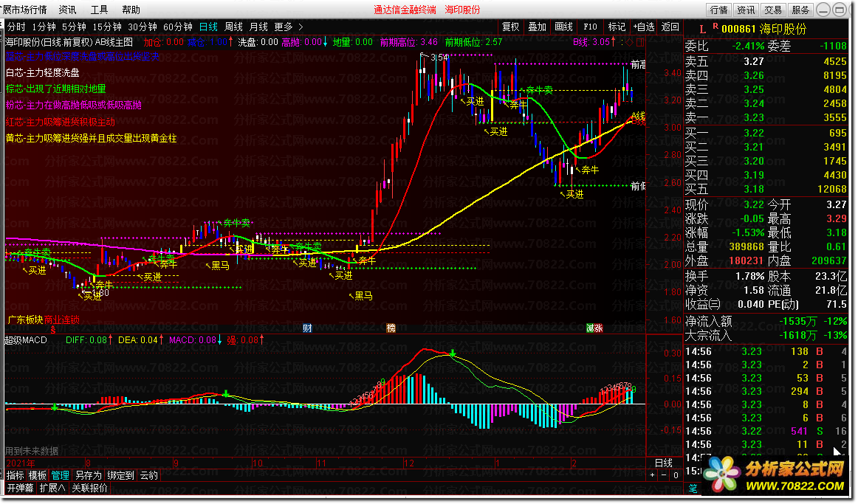The width and height of the screenshot is (858, 504).
Task: Click the 日线 label above zoom buttons
Action: click(x=664, y=463)
